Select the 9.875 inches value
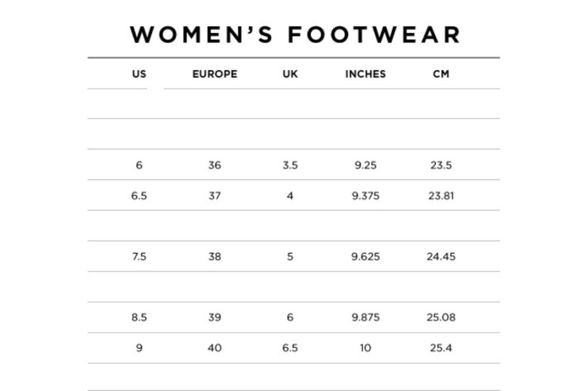Image resolution: width=588 pixels, height=391 pixels. [365, 317]
